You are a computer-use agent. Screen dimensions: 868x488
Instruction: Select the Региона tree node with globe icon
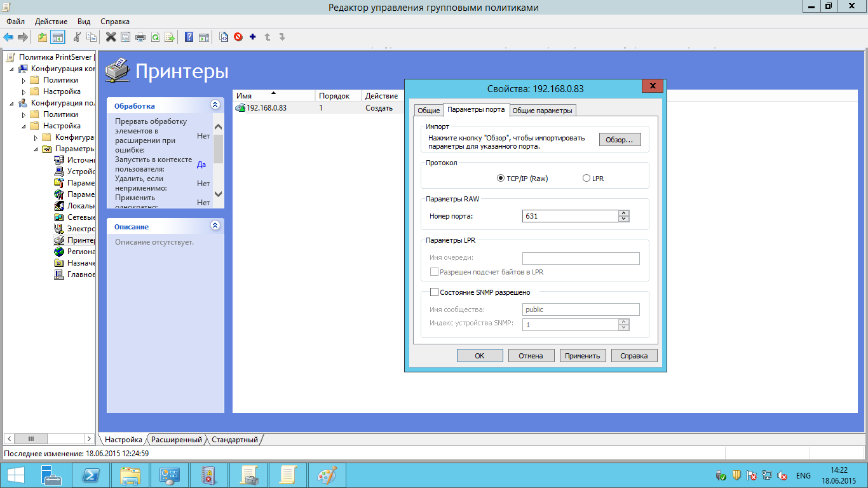coord(75,252)
